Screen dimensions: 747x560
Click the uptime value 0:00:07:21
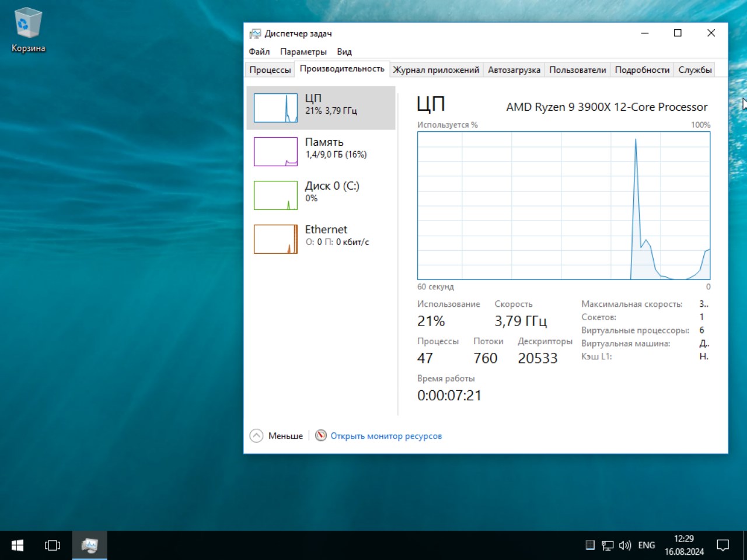[x=449, y=395]
